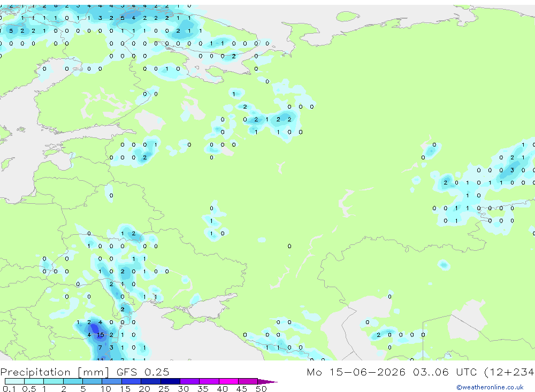Pick the 15–20 mm legend swatch

tap(131, 381)
